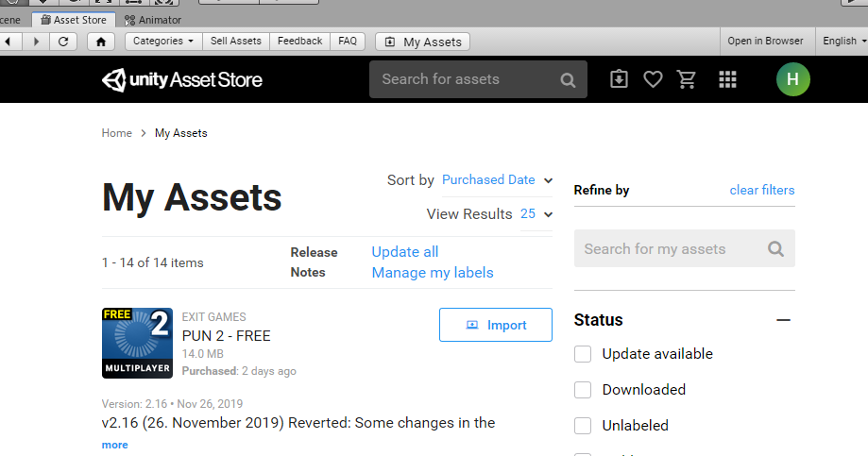Screen dimensions: 868x456
Task: Toggle the Unlabeled status checkbox
Action: coord(583,426)
